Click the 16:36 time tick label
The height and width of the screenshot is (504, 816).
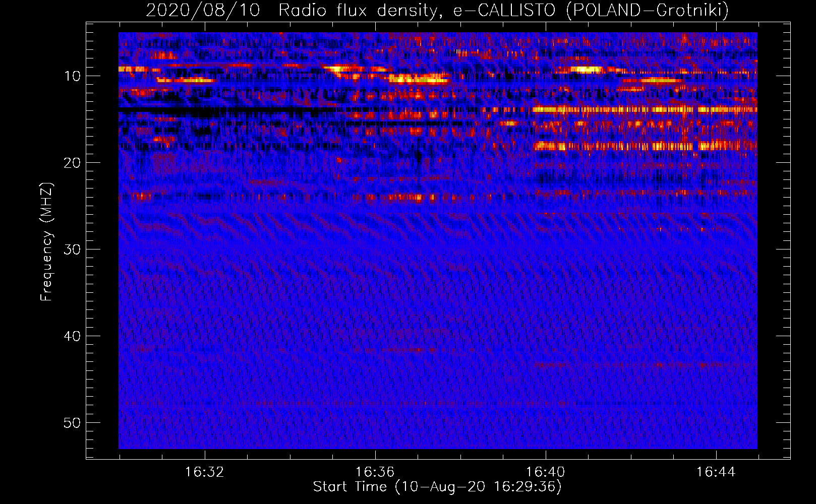click(375, 472)
